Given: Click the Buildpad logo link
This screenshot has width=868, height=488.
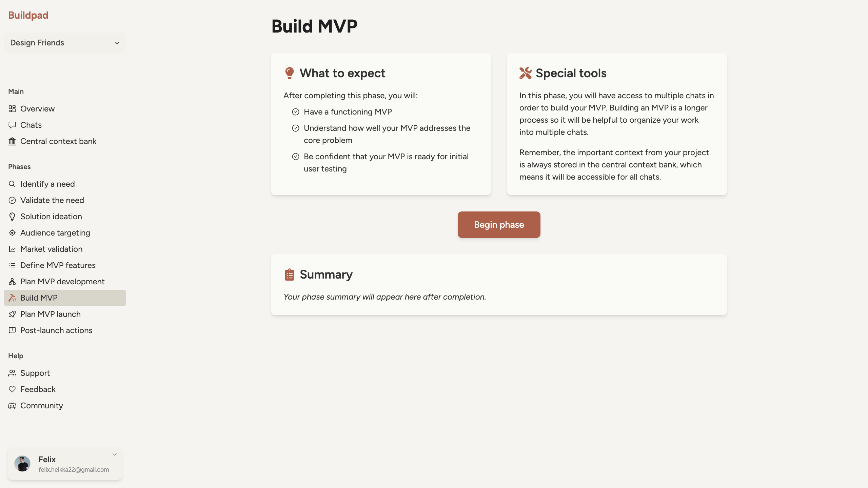Looking at the screenshot, I should pos(28,15).
